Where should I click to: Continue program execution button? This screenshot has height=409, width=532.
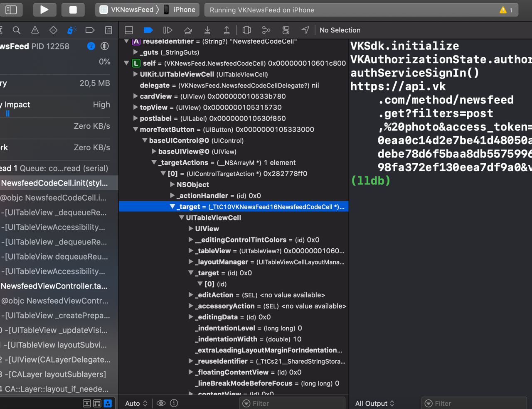point(167,30)
